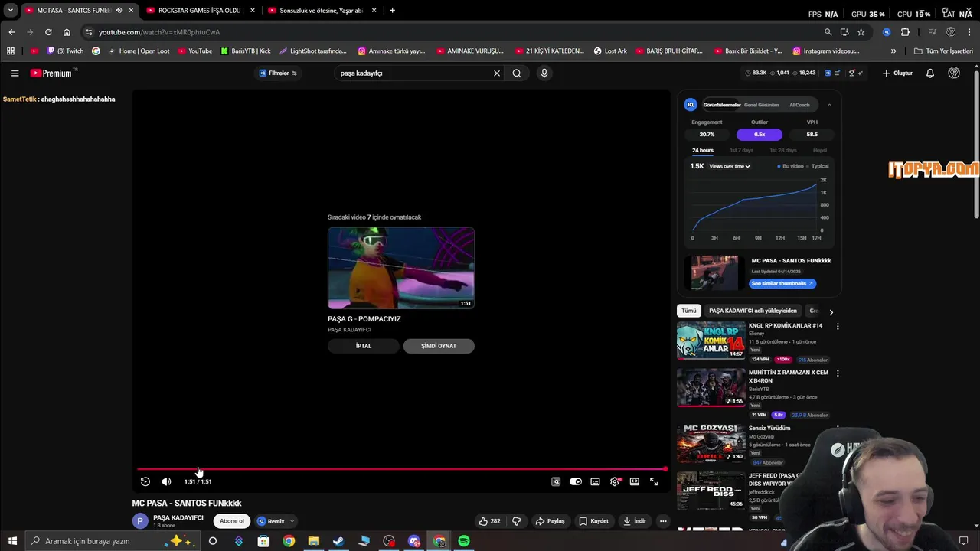Select Görüntülenmeler tab in vidIQ
This screenshot has width=980, height=551.
click(722, 105)
